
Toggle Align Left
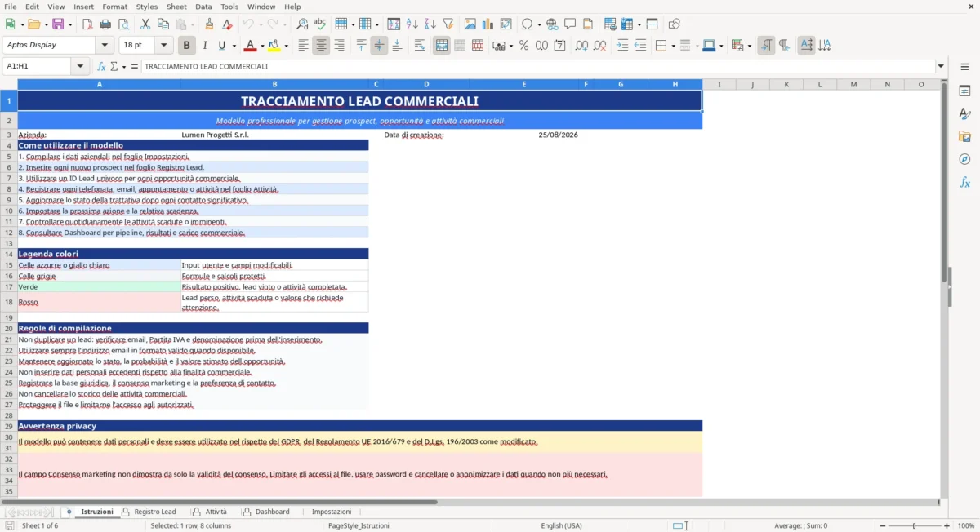pos(304,46)
